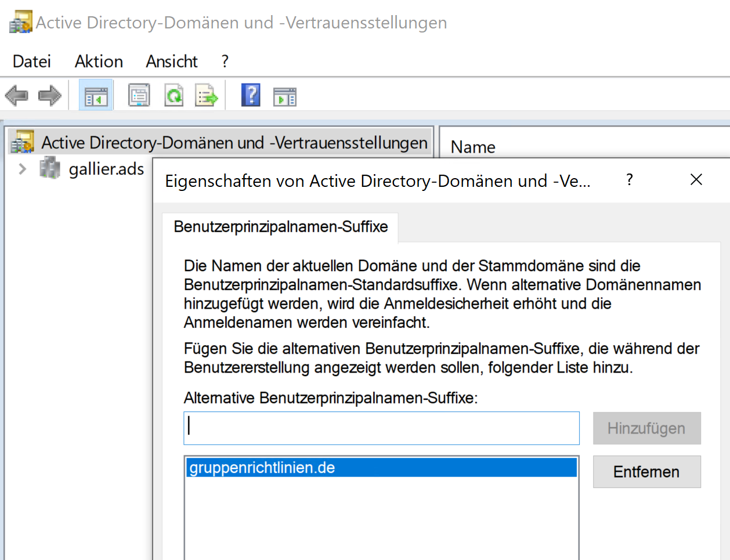Select gruppenrichtlinien.de in the suffix list
Screen dimensions: 730x560
(381, 468)
